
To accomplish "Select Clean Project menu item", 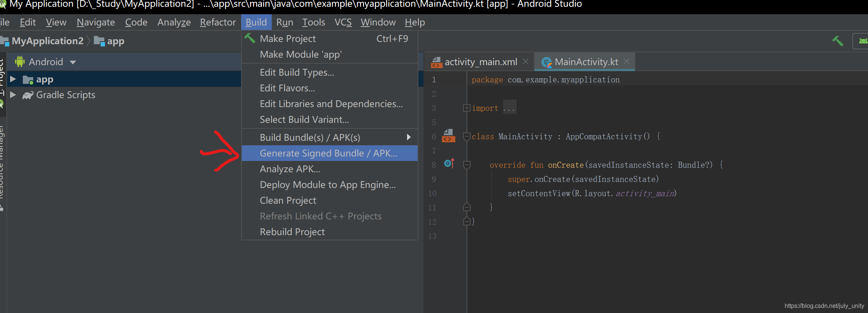I will 329,200.
